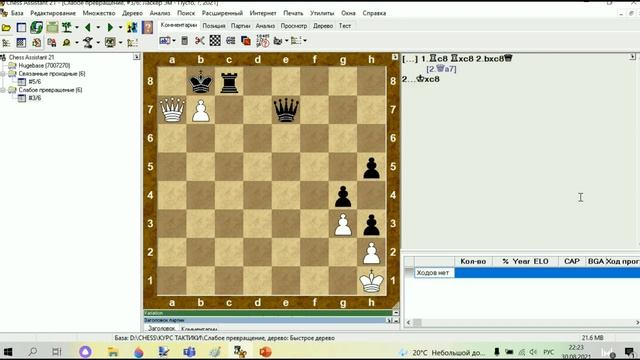The image size is (640, 360).
Task: Open PowerPoint from the Windows taskbar
Action: pos(265,351)
